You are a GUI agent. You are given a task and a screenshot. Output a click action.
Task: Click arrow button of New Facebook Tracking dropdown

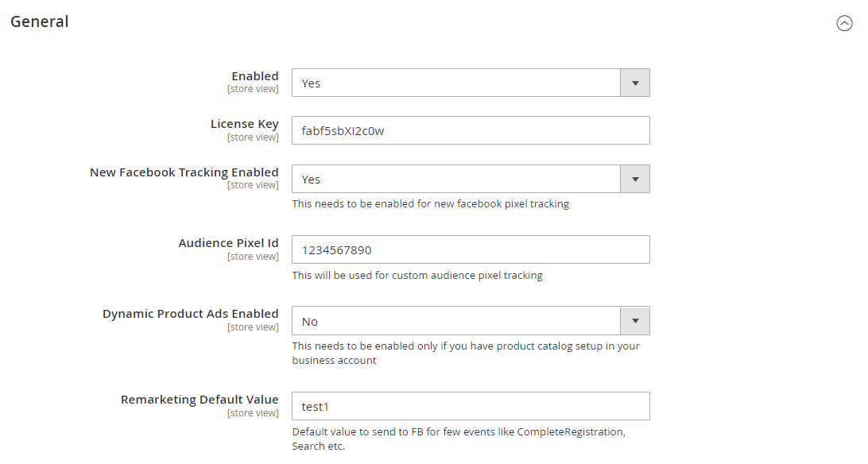634,179
